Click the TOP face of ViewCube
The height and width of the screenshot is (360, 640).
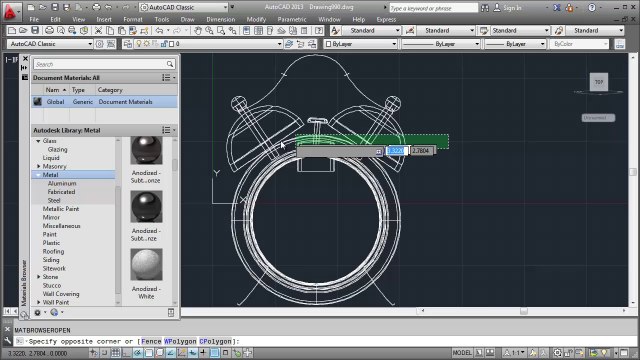point(599,82)
